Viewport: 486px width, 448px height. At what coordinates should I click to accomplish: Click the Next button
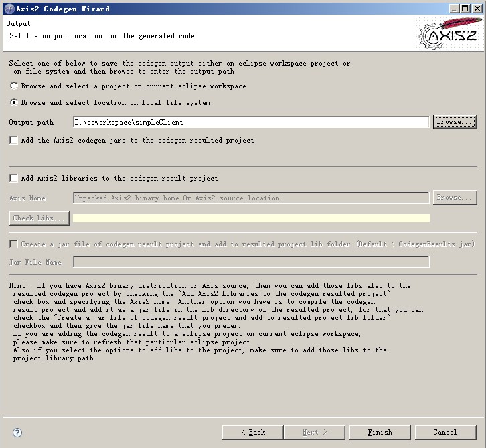(314, 432)
